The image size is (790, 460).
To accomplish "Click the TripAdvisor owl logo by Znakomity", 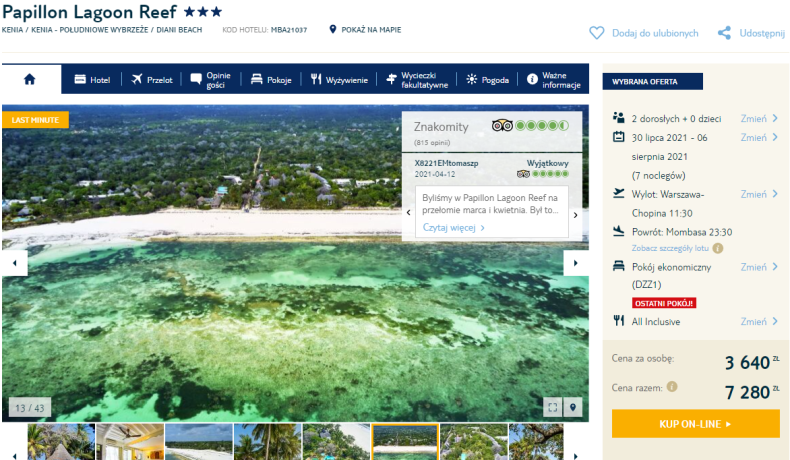I will (x=502, y=125).
